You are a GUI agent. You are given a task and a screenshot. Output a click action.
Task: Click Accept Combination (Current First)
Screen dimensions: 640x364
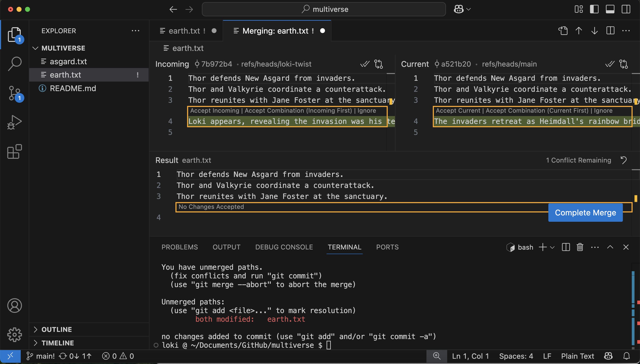tap(537, 111)
